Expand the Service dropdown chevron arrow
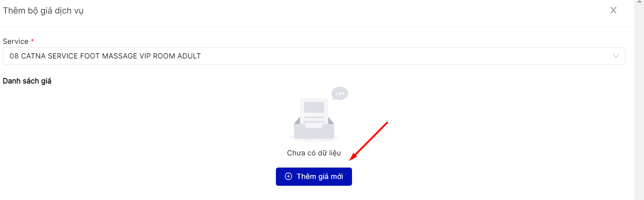Viewport: 644px width, 200px height. pyautogui.click(x=616, y=56)
